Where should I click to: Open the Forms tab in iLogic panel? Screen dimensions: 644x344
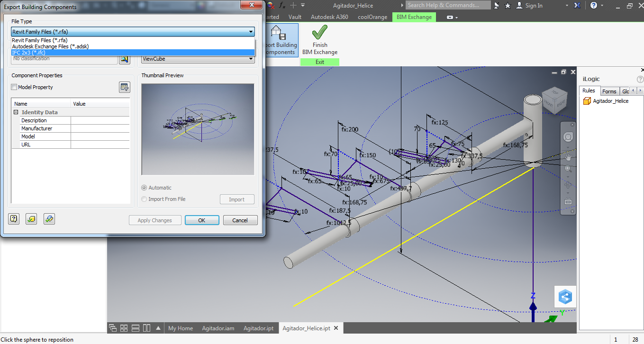609,91
